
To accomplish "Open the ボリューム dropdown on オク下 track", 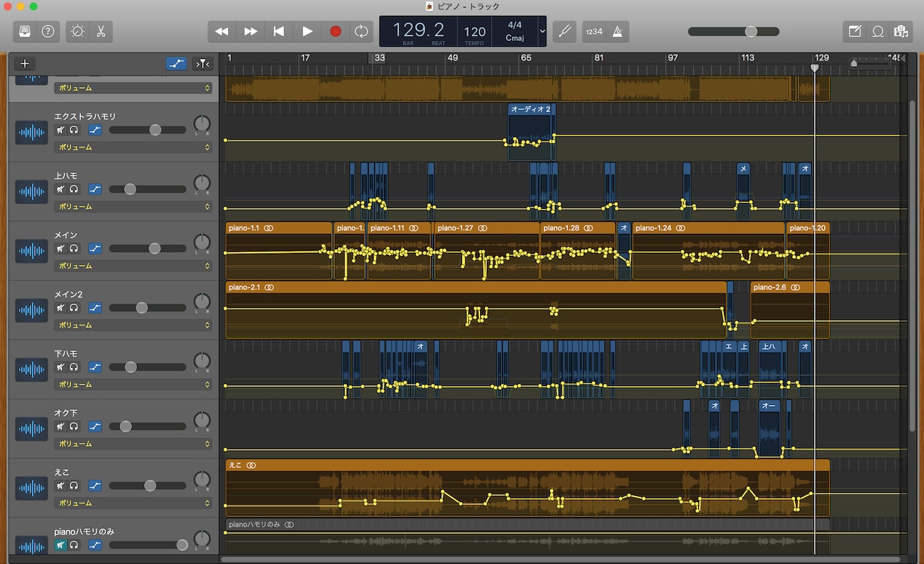I will 133,444.
